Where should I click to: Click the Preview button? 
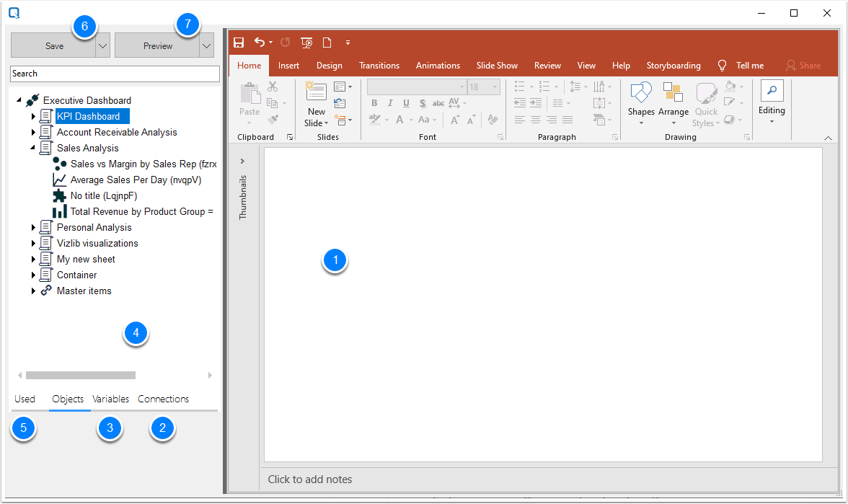158,45
